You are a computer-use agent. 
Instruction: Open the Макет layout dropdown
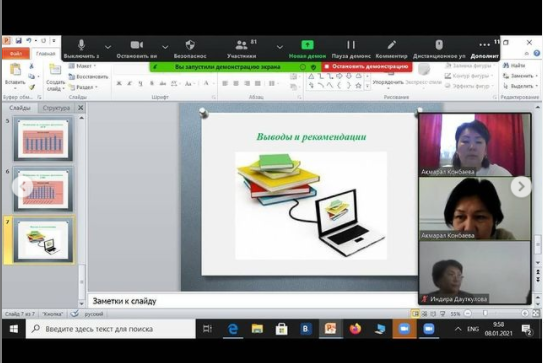(x=83, y=66)
